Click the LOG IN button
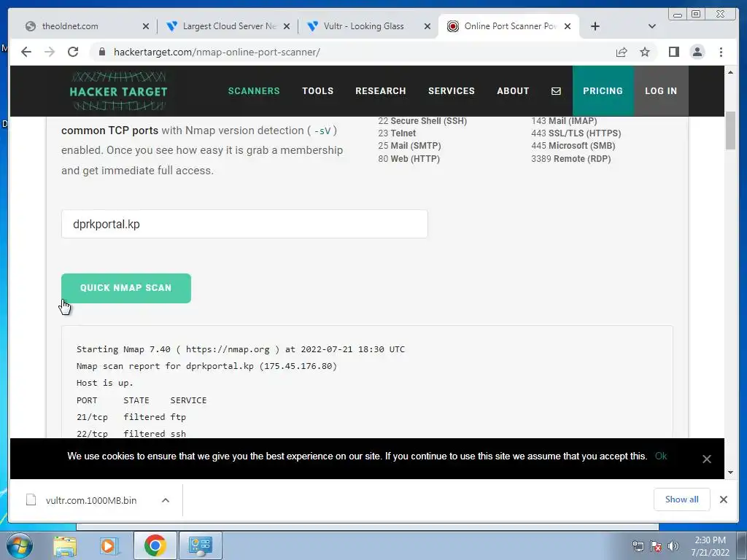The height and width of the screenshot is (560, 747). pyautogui.click(x=661, y=91)
